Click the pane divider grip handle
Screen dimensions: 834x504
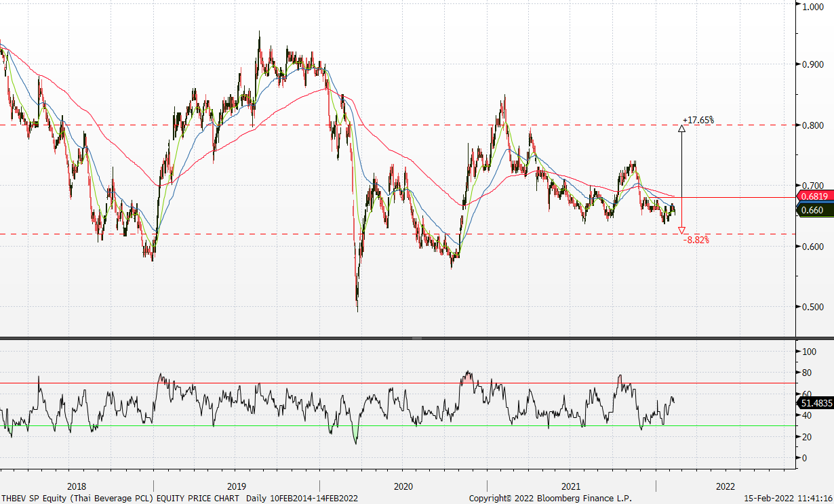tap(417, 338)
